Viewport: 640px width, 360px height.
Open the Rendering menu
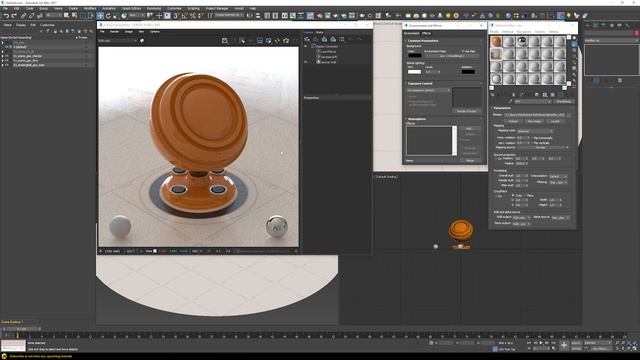pos(154,8)
